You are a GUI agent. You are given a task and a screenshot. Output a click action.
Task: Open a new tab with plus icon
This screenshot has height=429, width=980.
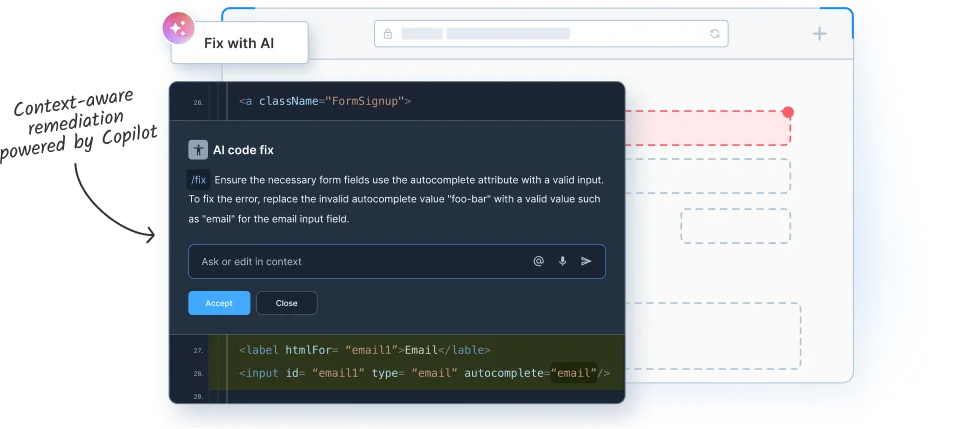pyautogui.click(x=819, y=34)
